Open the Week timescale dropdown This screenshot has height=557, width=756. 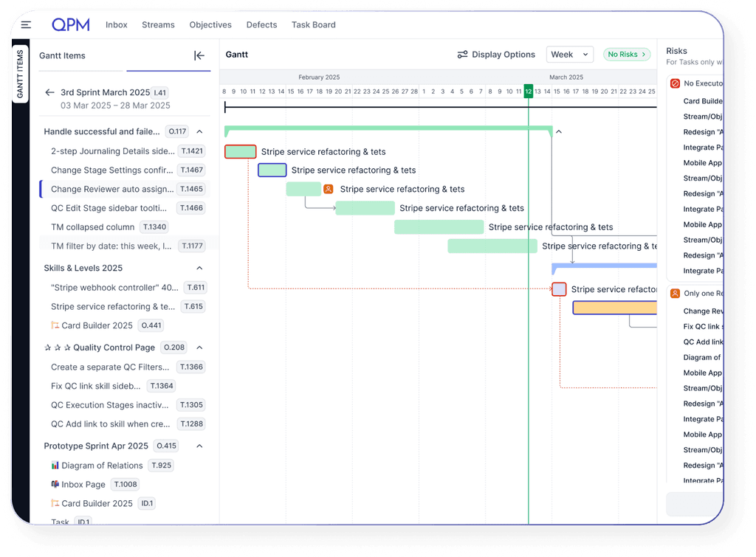(569, 55)
